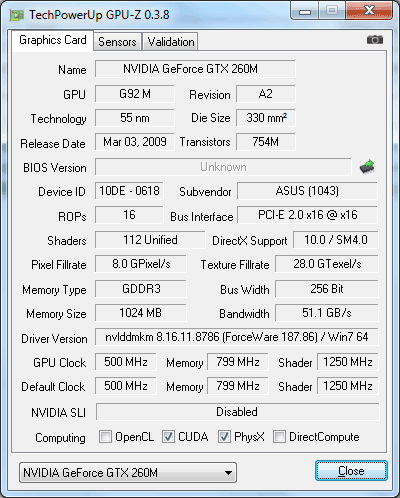The width and height of the screenshot is (400, 498).
Task: Click the GPU-Z app icon in title bar
Action: [17, 15]
